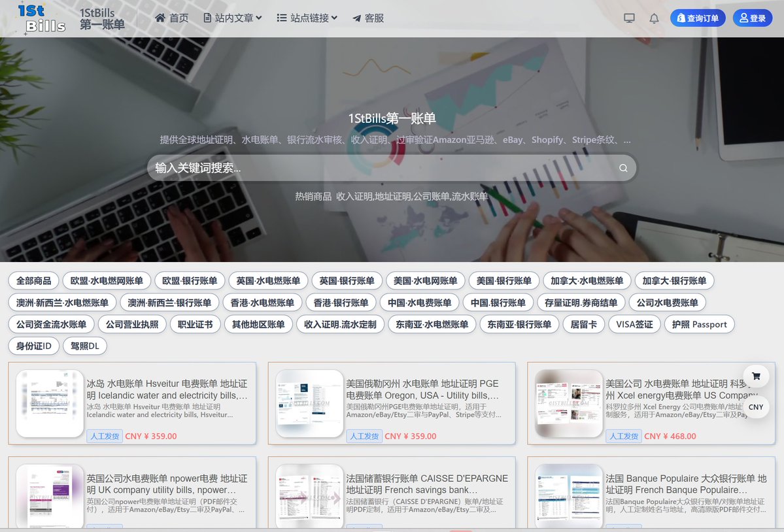This screenshot has height=532, width=784.
Task: Select 东南亚·银行账单 category
Action: [519, 324]
